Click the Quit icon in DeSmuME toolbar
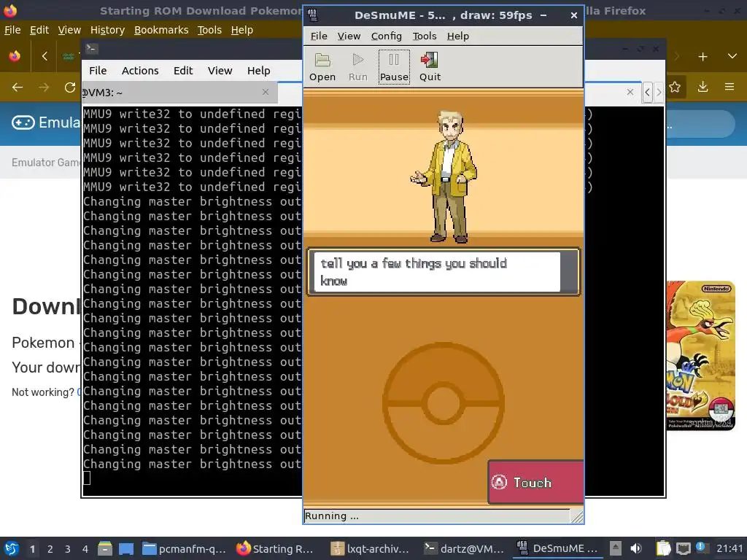This screenshot has width=747, height=560. [x=430, y=67]
